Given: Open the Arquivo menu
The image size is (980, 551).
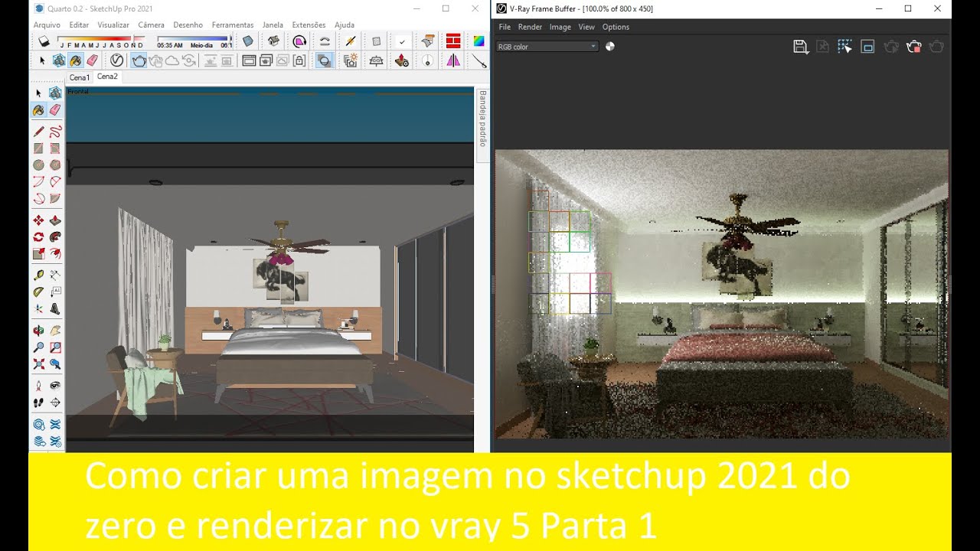Looking at the screenshot, I should point(47,24).
